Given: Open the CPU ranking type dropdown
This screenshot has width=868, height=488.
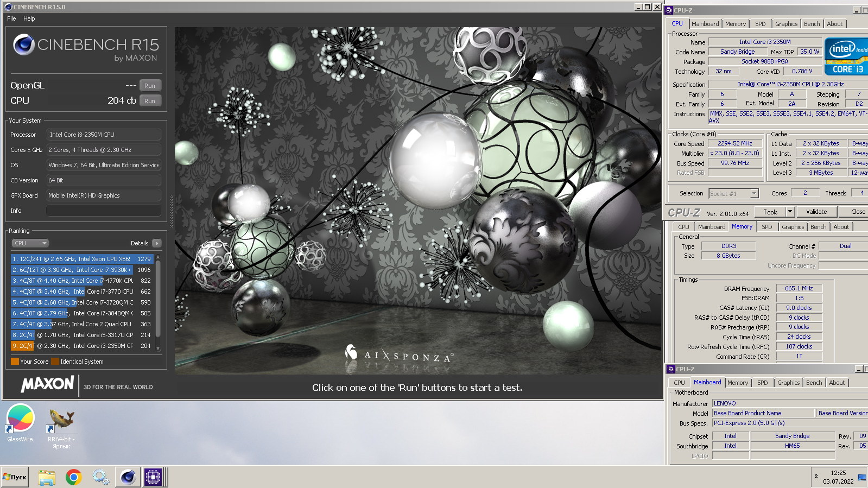Looking at the screenshot, I should point(30,243).
